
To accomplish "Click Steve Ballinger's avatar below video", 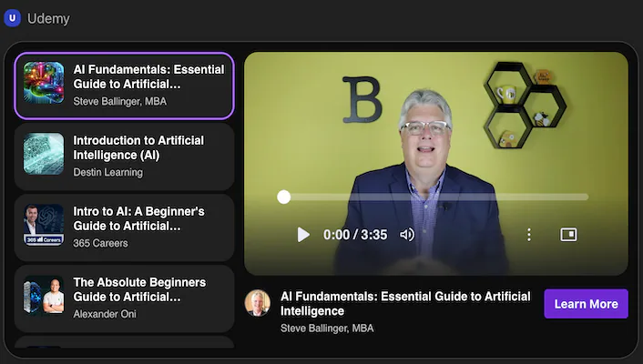I will point(258,303).
